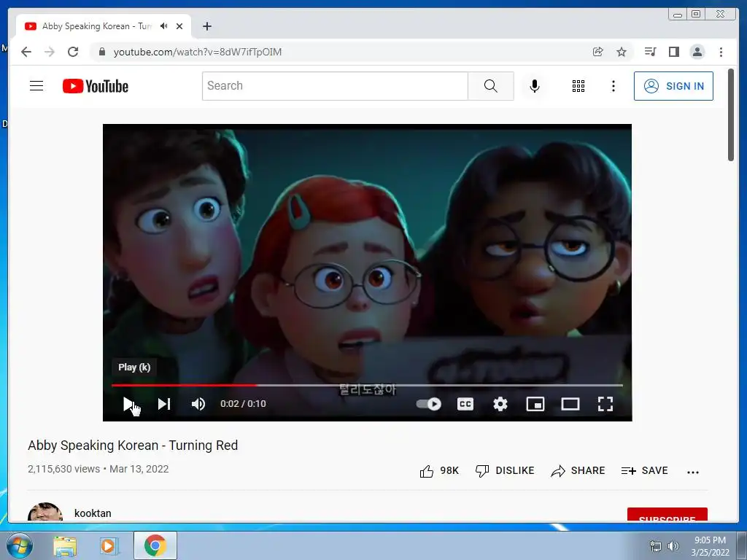Open video settings gear

[500, 404]
